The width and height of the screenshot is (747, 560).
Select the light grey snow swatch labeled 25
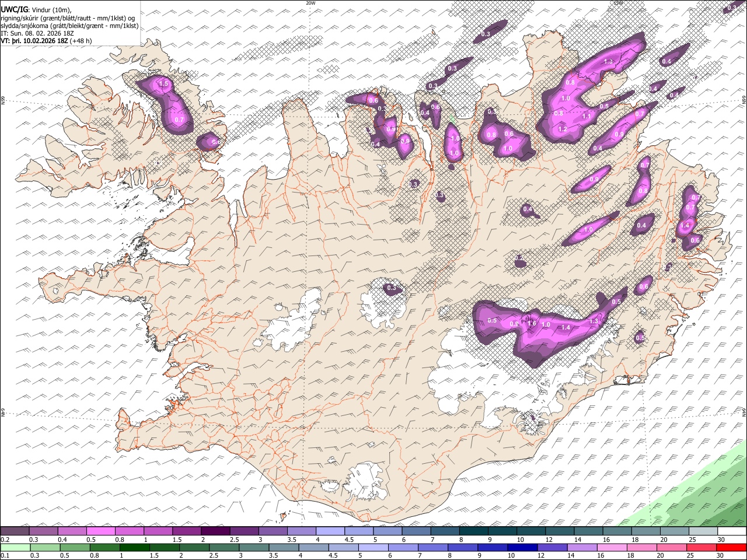[x=704, y=531]
